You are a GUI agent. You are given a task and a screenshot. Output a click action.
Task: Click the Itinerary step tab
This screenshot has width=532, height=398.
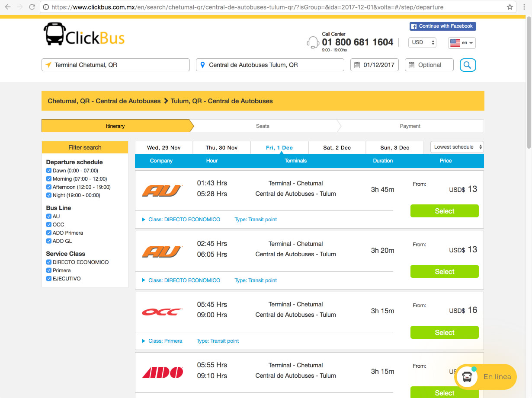pos(115,126)
